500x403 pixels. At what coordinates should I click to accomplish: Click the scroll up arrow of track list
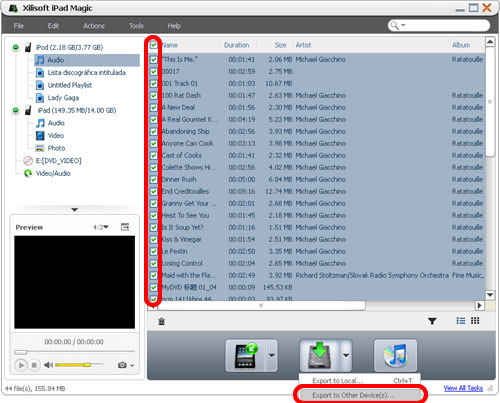click(x=490, y=42)
